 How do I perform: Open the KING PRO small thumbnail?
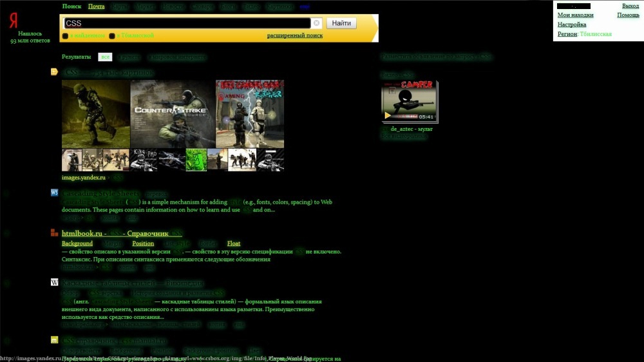pyautogui.click(x=144, y=160)
